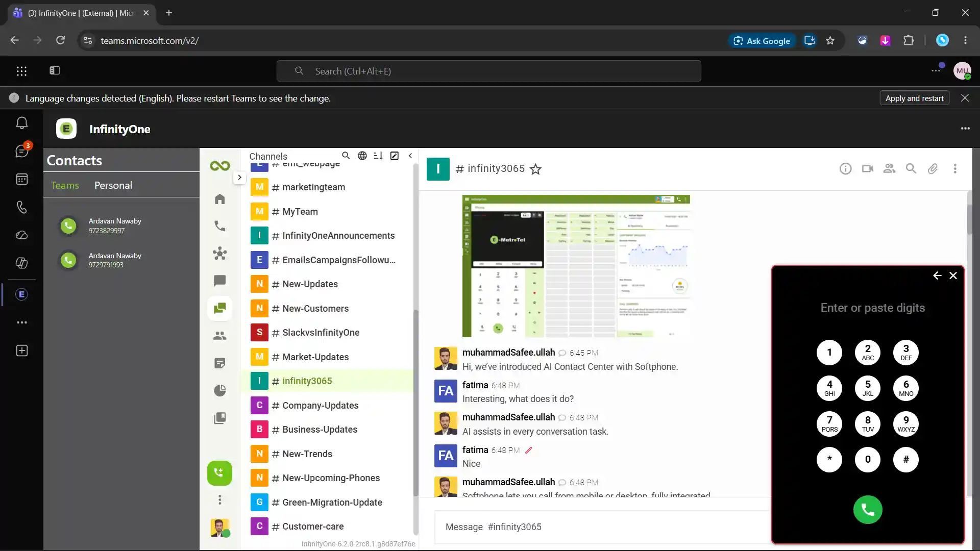Click the chat messages vertical scrollbar
The width and height of the screenshot is (980, 551).
(x=969, y=219)
